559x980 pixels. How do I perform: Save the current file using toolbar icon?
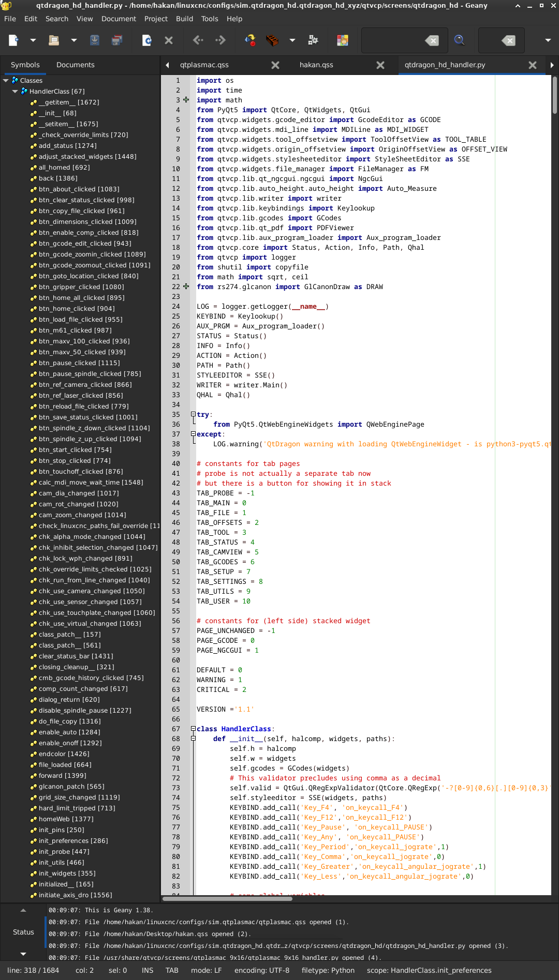tap(95, 40)
